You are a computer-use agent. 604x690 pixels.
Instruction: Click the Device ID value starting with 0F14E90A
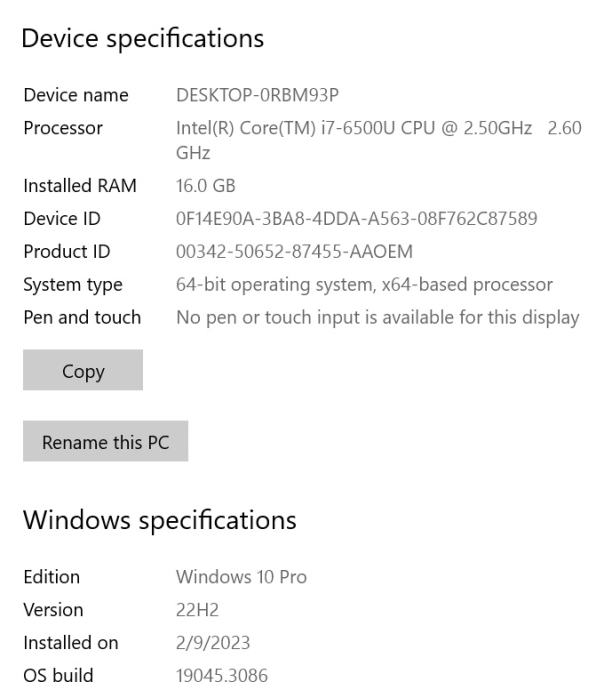pos(357,218)
